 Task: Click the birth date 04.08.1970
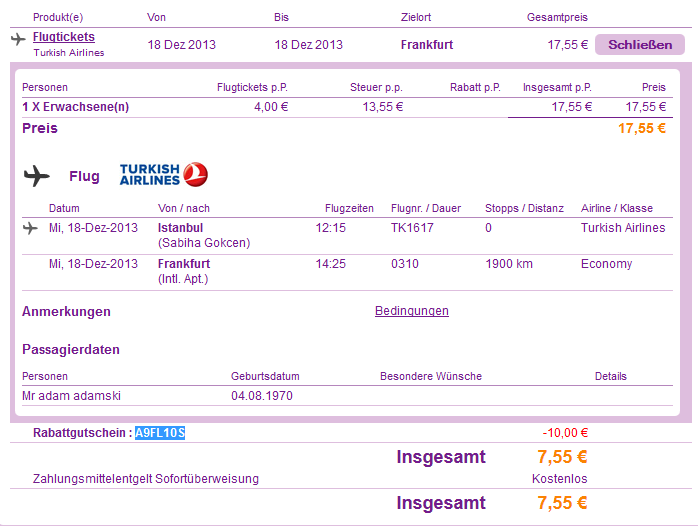coord(262,396)
